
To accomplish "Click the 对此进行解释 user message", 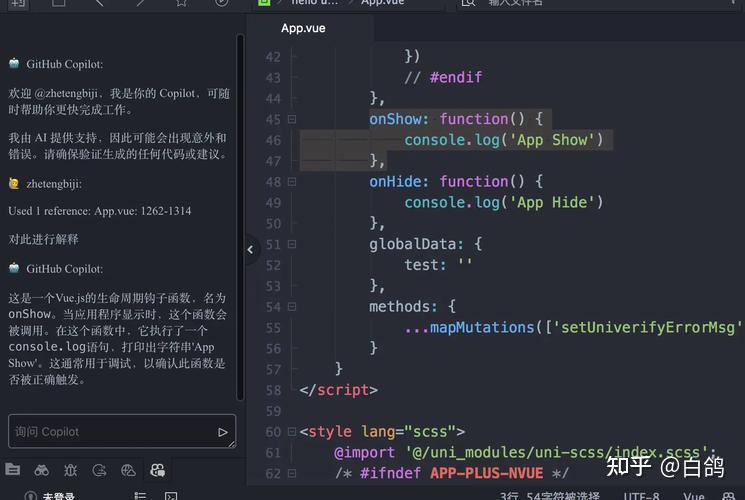I will click(44, 239).
